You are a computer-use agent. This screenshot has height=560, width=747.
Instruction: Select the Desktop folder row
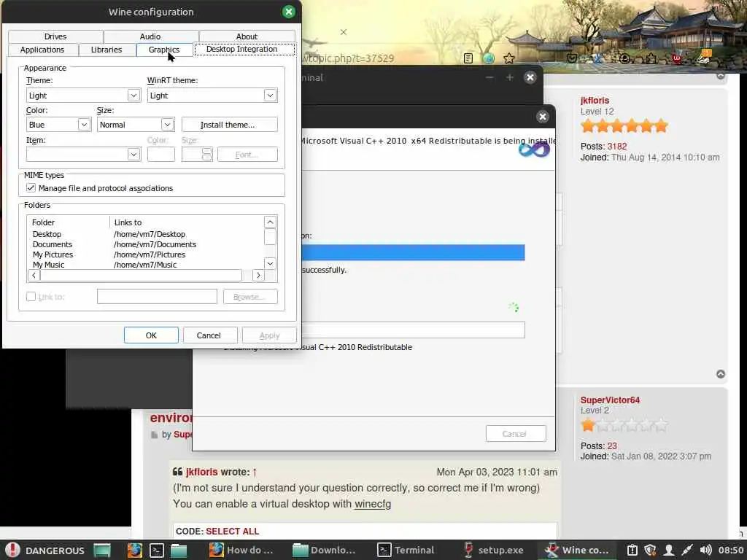(x=145, y=234)
